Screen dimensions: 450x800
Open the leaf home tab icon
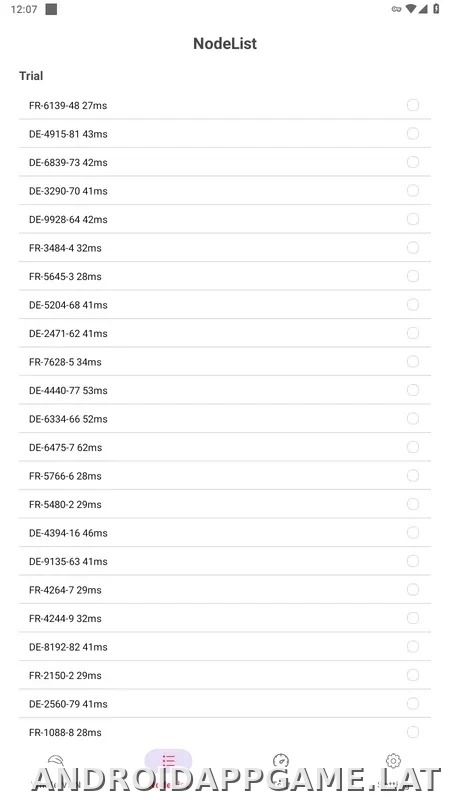[55, 762]
